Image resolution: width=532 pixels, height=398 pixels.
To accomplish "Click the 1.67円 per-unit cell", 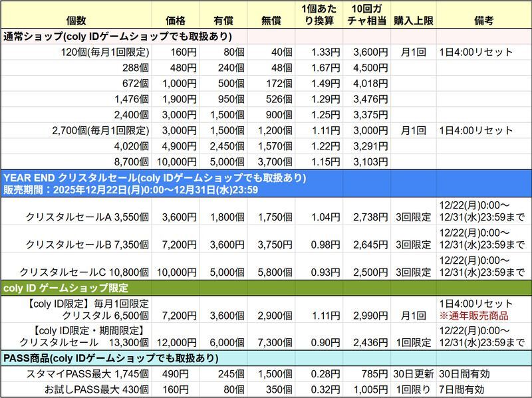I will pyautogui.click(x=327, y=68).
